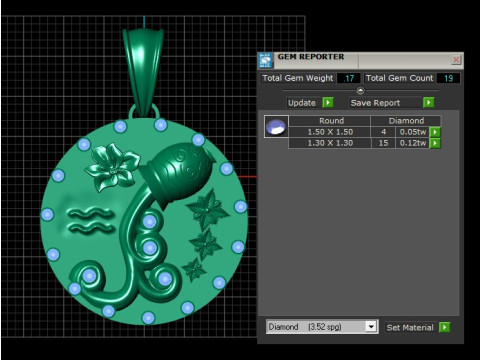This screenshot has height=360, width=480.
Task: Click green arrow next to Save Report
Action: [x=429, y=102]
